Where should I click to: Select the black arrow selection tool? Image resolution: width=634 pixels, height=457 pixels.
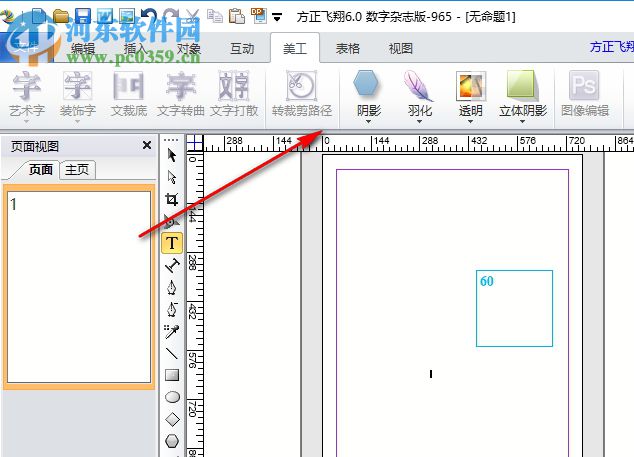coord(172,155)
